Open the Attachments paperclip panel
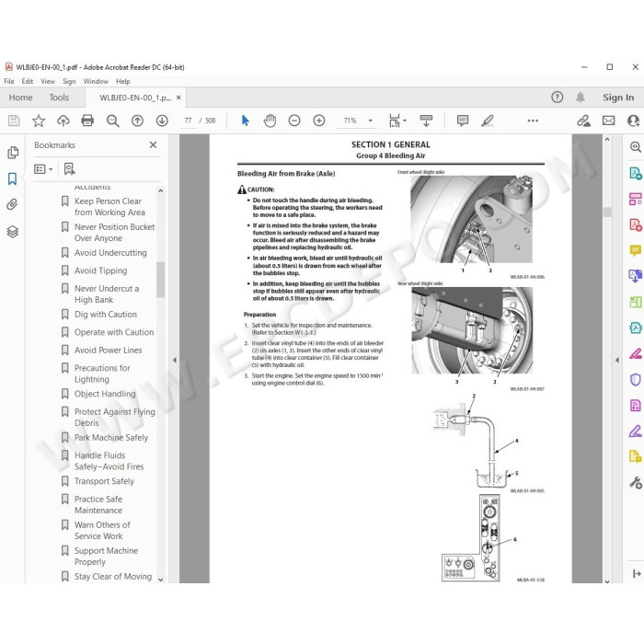 point(12,204)
